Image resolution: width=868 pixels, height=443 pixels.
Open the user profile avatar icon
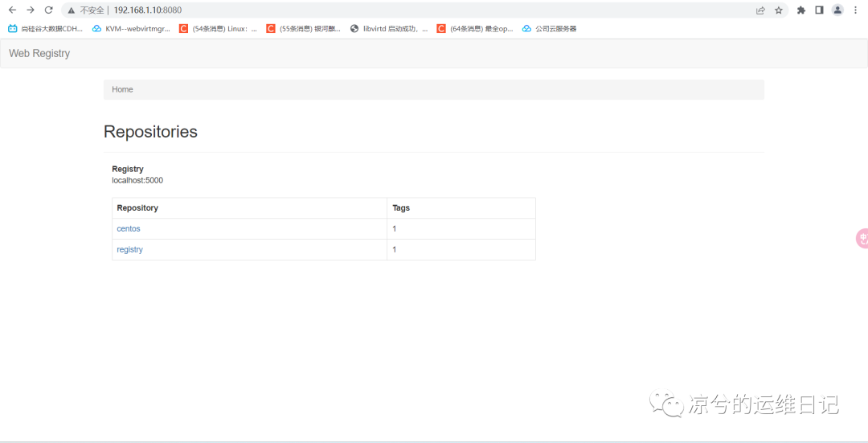coord(837,10)
